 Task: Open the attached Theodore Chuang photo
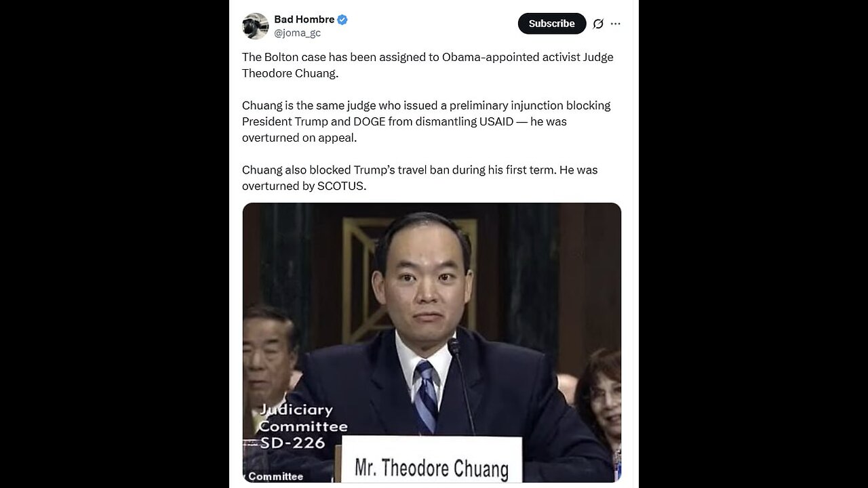coord(431,342)
